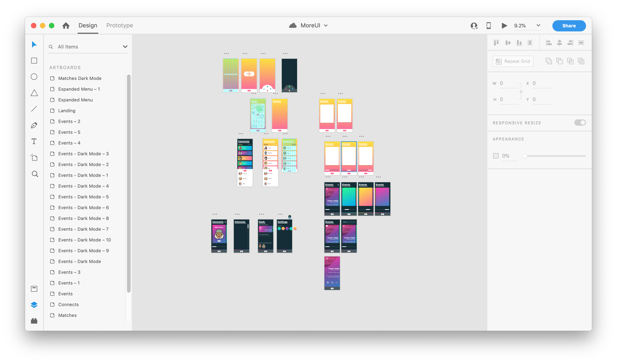
Task: Select the Matches Dark Mode artboard
Action: [80, 78]
